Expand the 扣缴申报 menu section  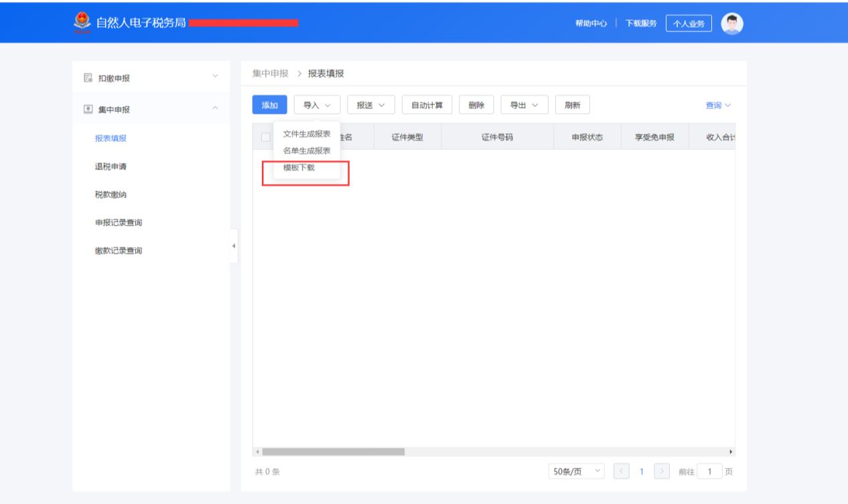pos(215,76)
